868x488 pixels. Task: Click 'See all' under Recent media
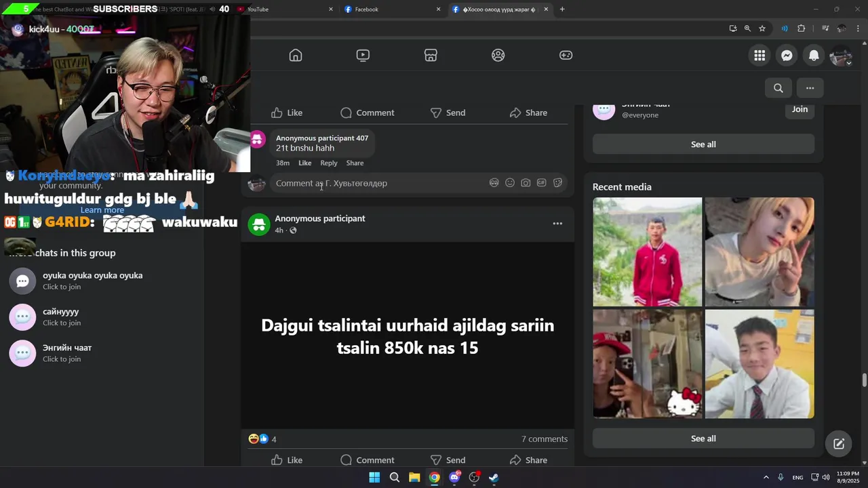click(703, 439)
